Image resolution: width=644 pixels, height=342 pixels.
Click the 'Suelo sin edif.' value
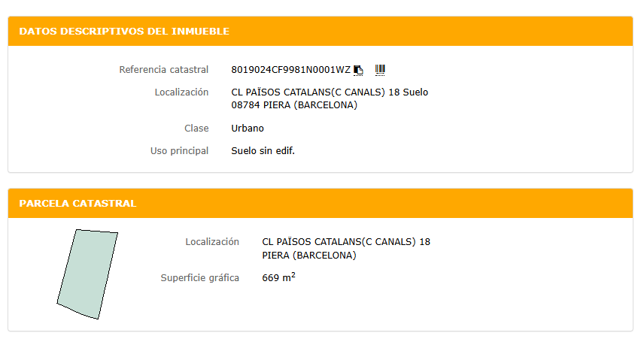(x=263, y=151)
